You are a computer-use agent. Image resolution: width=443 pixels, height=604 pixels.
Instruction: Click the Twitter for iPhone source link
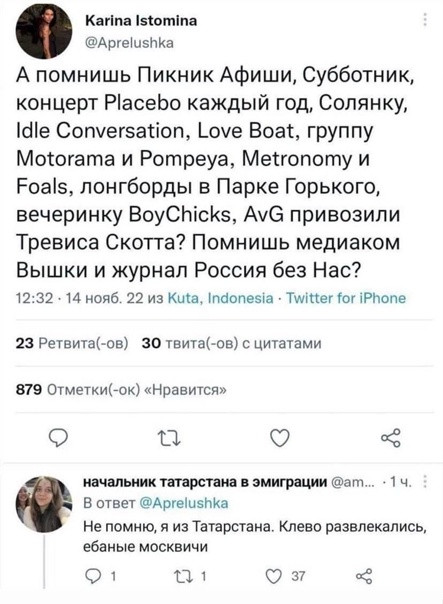pyautogui.click(x=346, y=298)
